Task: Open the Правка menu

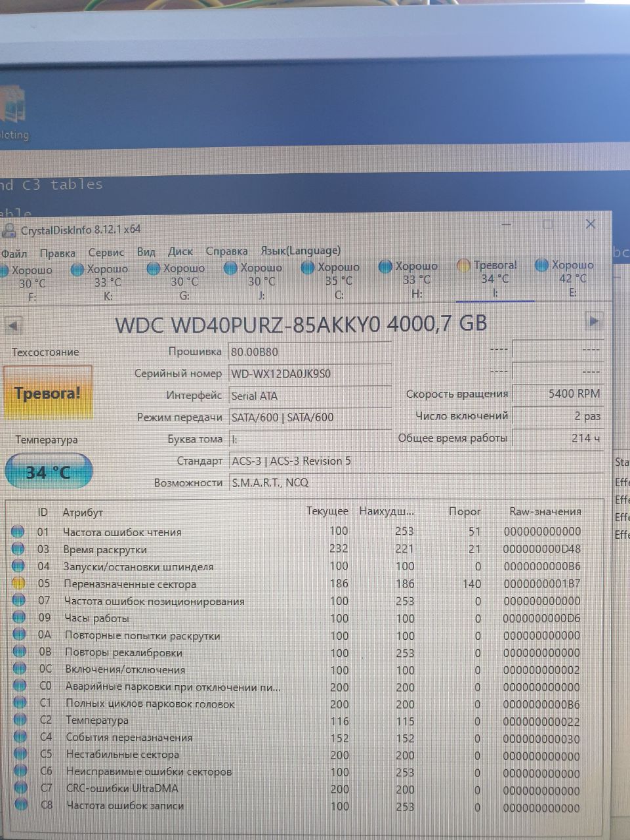Action: pos(57,253)
